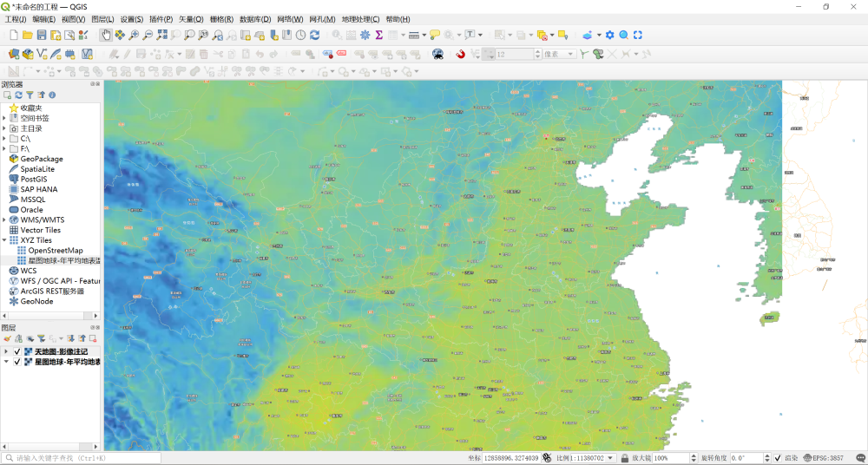Collapse the XYZ Tiles node

pos(4,240)
